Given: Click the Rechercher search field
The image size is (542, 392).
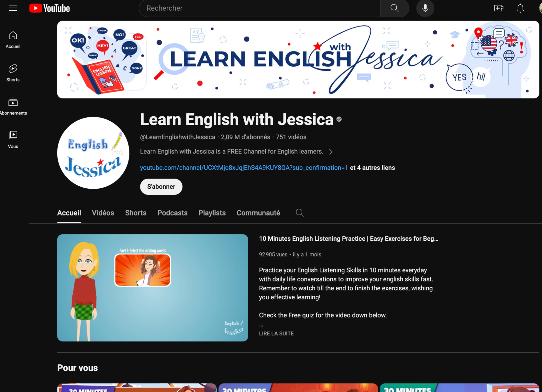Looking at the screenshot, I should coord(259,8).
